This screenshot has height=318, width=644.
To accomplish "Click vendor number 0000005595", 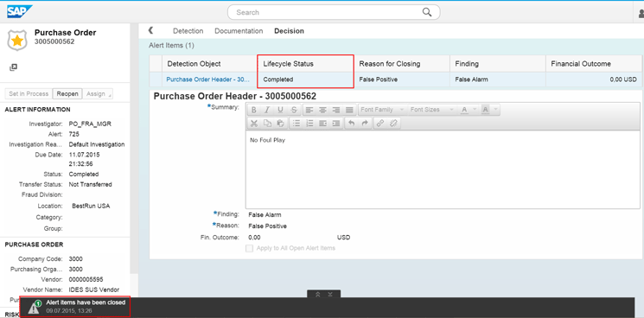I will [86, 279].
